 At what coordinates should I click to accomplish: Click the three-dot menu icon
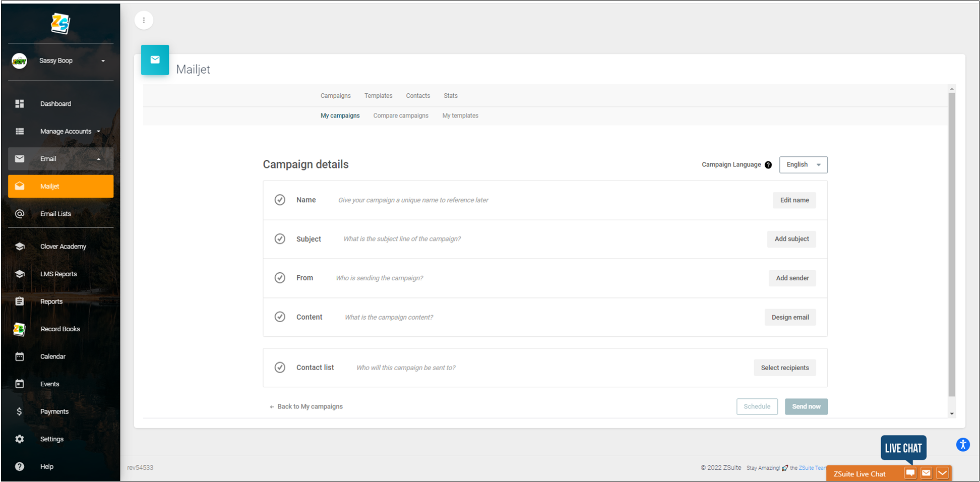[x=144, y=20]
